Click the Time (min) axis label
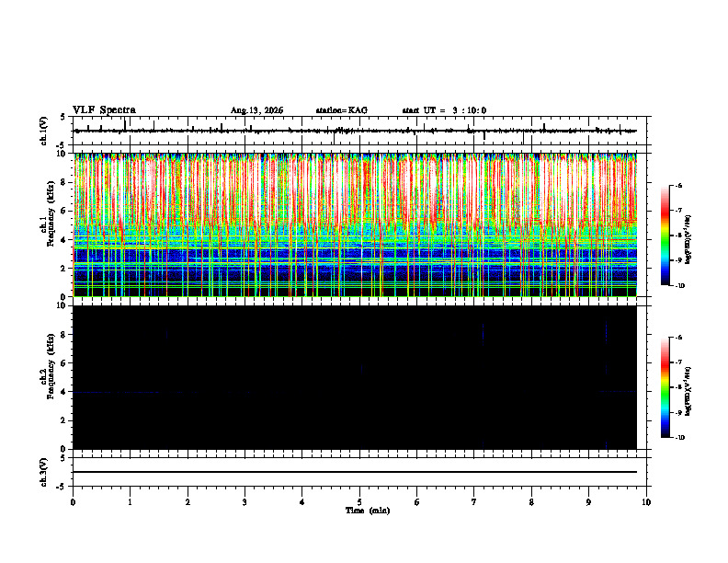Image resolution: width=728 pixels, height=563 pixels. point(368,511)
